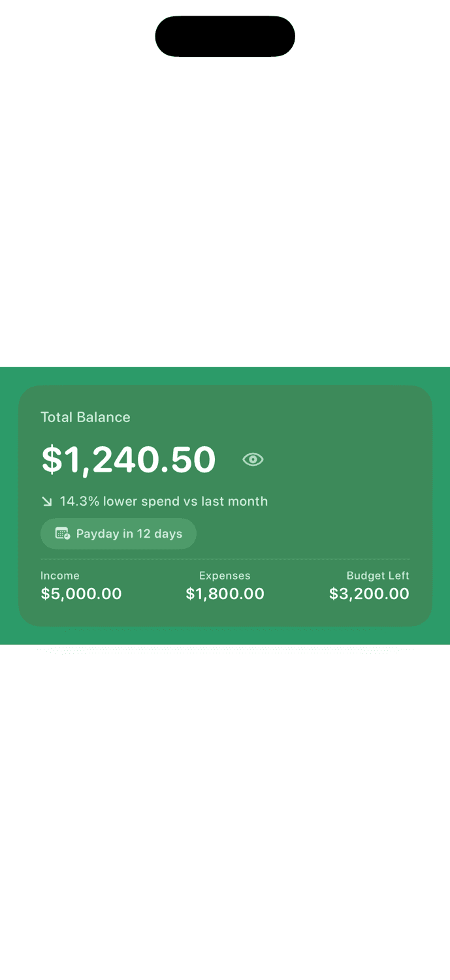Toggle balance visibility with the eye icon

[254, 459]
